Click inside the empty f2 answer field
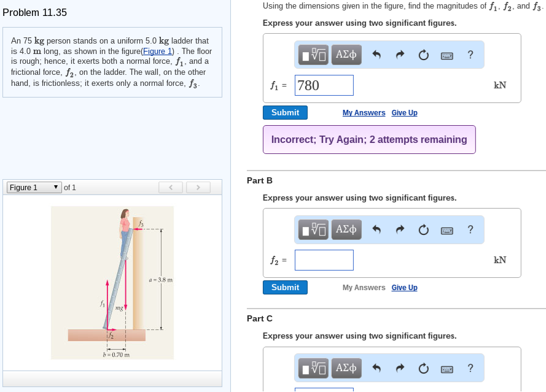Viewport: 546px width, 392px height. [x=324, y=259]
